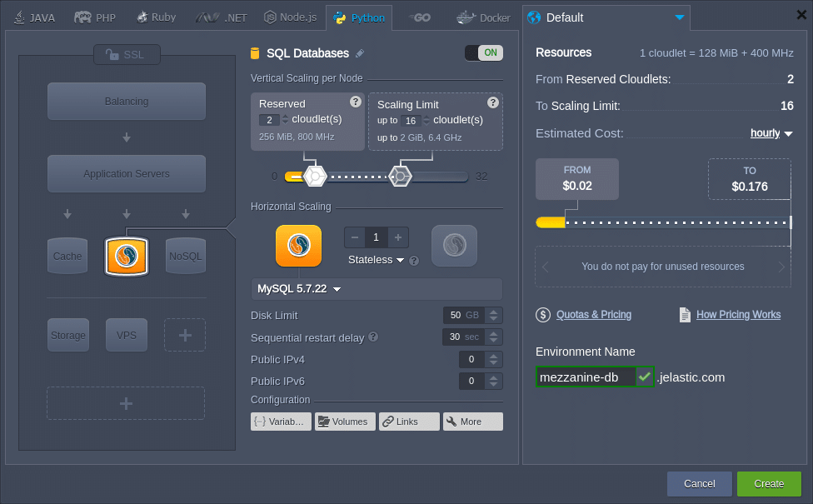The height and width of the screenshot is (504, 813).
Task: Decrease node count with minus button
Action: [x=355, y=237]
